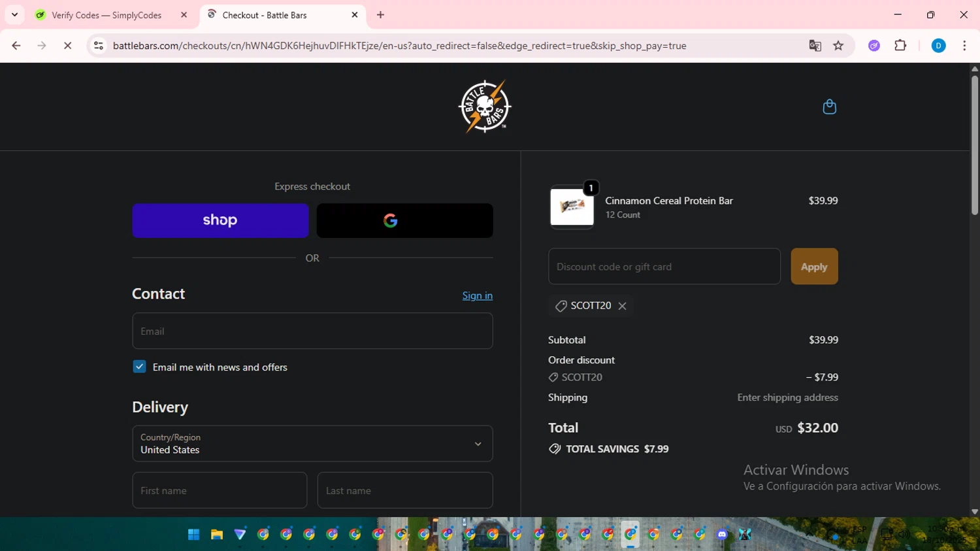Open the purple triangle app in taskbar
The image size is (980, 551).
240,535
